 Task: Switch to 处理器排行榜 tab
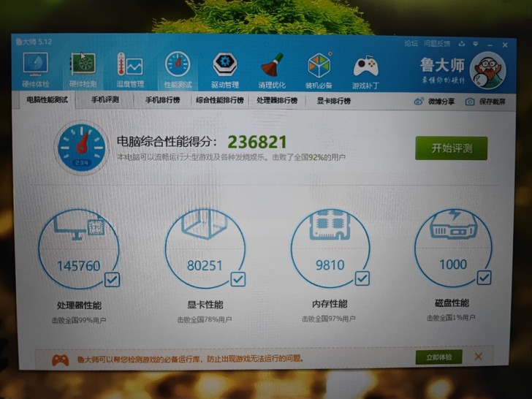coord(277,101)
